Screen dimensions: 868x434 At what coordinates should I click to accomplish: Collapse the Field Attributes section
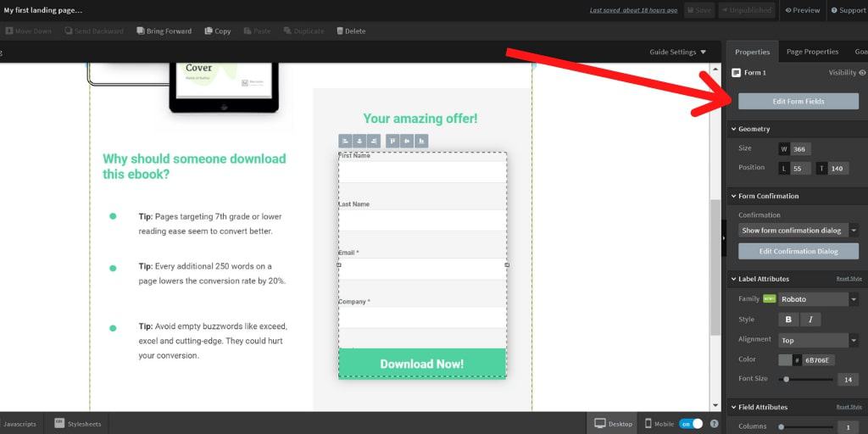click(733, 407)
